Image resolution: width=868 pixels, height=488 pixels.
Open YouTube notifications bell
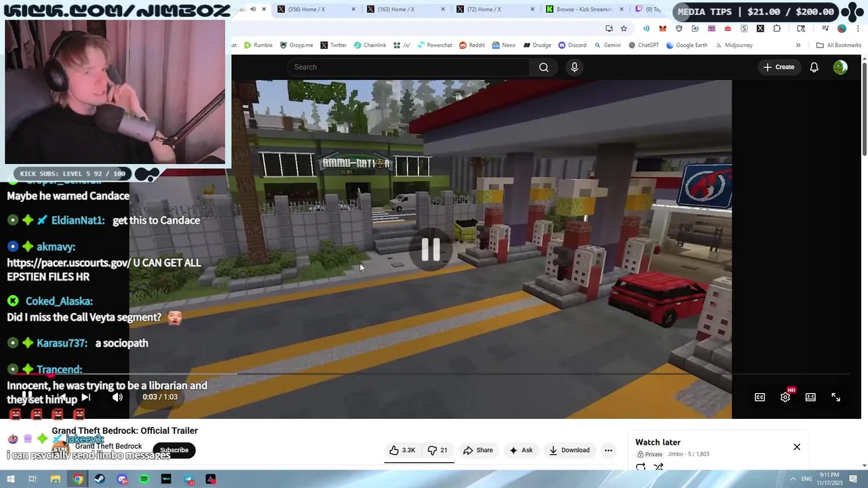814,67
